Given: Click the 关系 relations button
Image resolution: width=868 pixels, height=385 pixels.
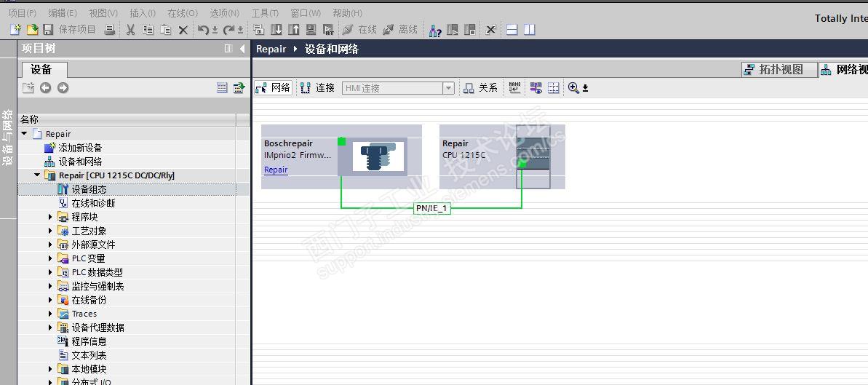Looking at the screenshot, I should point(480,87).
